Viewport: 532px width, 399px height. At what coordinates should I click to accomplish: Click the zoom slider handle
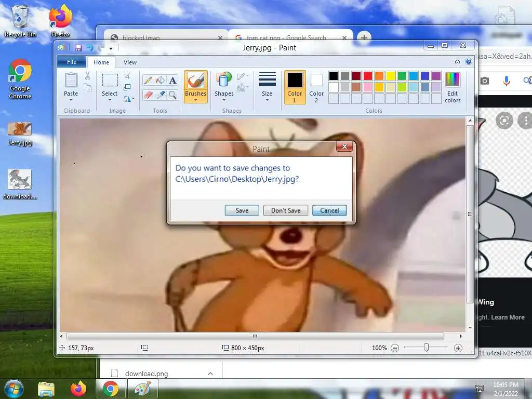tap(427, 348)
